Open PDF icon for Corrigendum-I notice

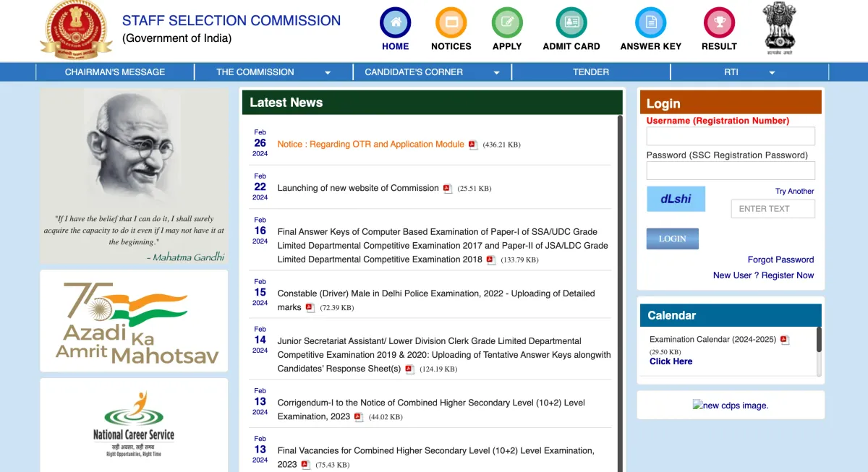coord(359,417)
